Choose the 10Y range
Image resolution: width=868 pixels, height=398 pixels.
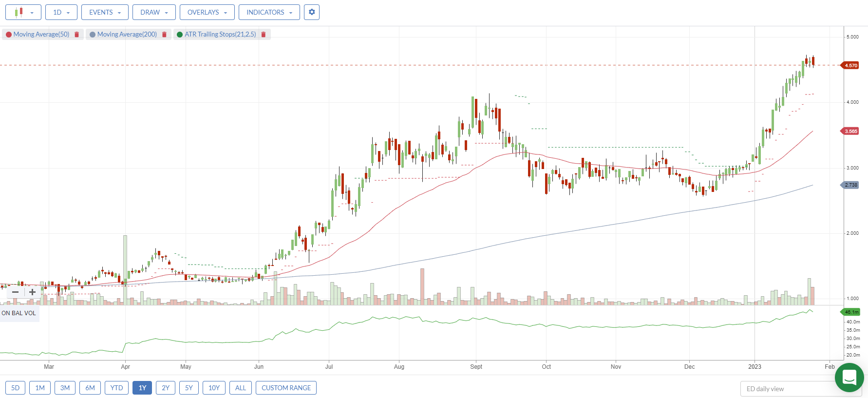[x=214, y=388]
